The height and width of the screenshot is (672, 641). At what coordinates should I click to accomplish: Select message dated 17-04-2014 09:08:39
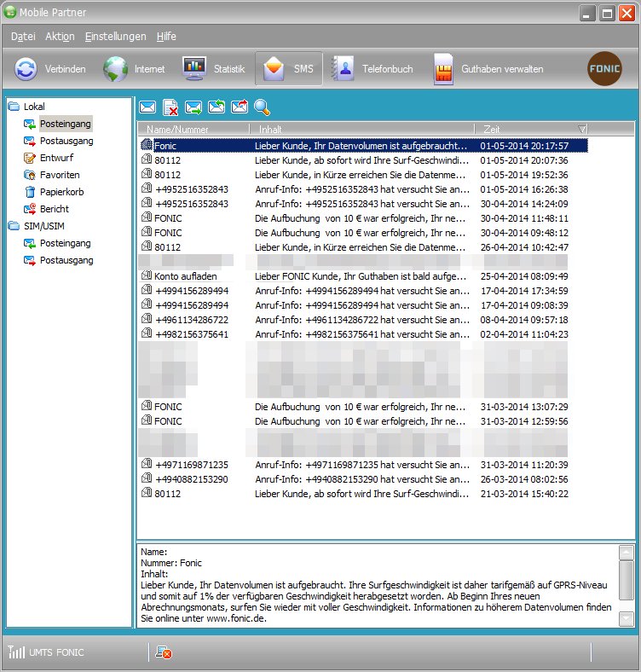click(363, 305)
